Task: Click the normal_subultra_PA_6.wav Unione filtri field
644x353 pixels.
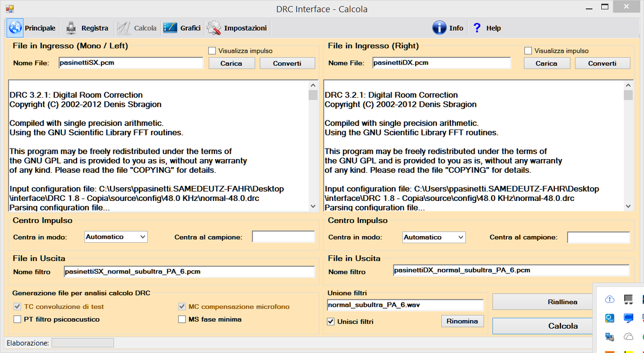Action: [x=405, y=305]
